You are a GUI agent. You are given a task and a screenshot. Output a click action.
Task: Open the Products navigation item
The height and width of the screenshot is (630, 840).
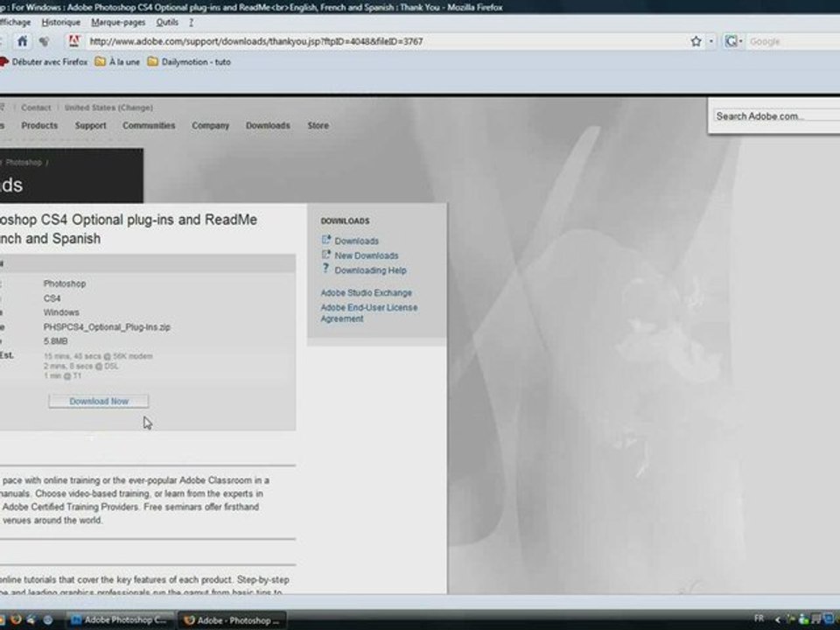39,125
